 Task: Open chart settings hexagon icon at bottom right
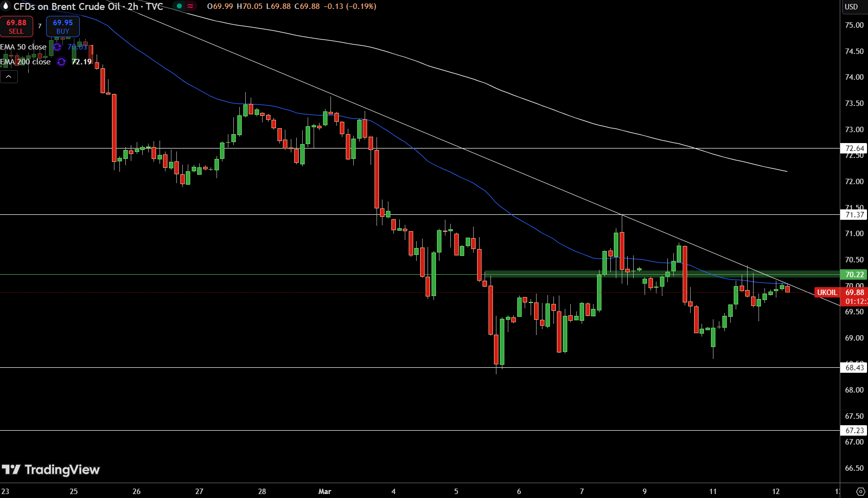click(861, 492)
